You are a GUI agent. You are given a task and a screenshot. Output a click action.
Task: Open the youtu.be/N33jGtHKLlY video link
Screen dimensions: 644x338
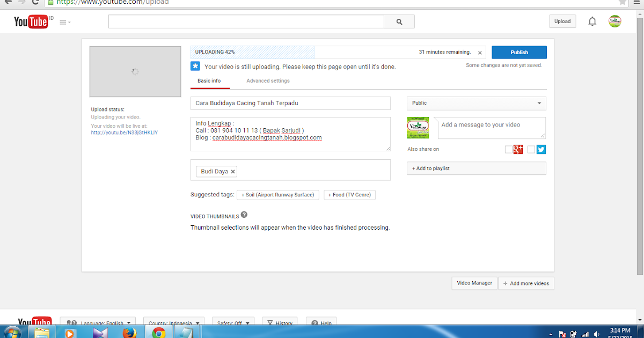pos(125,133)
